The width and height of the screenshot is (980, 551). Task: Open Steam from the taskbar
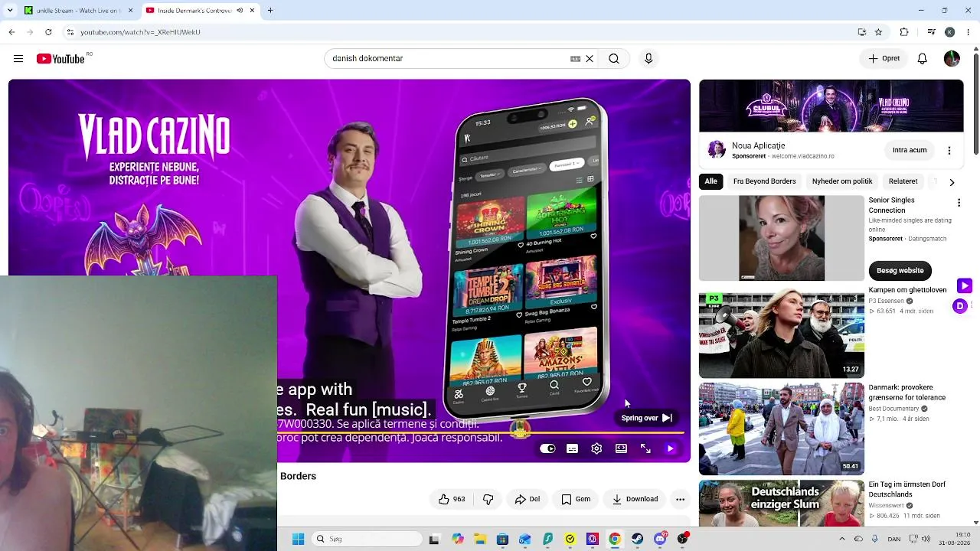pos(637,539)
